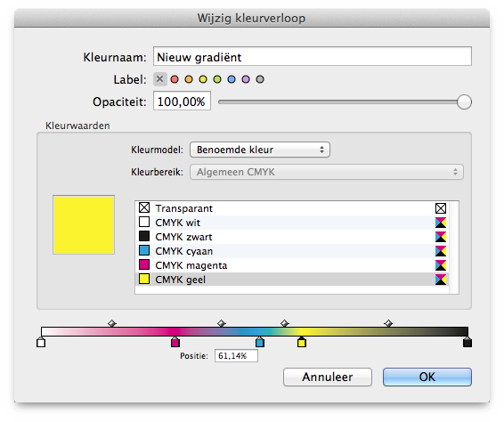This screenshot has width=504, height=422.
Task: Select CMYK magenta color entry
Action: tap(292, 265)
